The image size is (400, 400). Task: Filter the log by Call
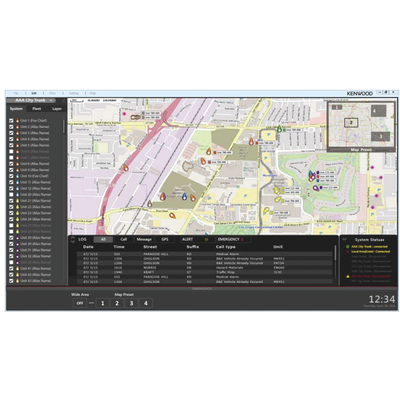pyautogui.click(x=124, y=239)
